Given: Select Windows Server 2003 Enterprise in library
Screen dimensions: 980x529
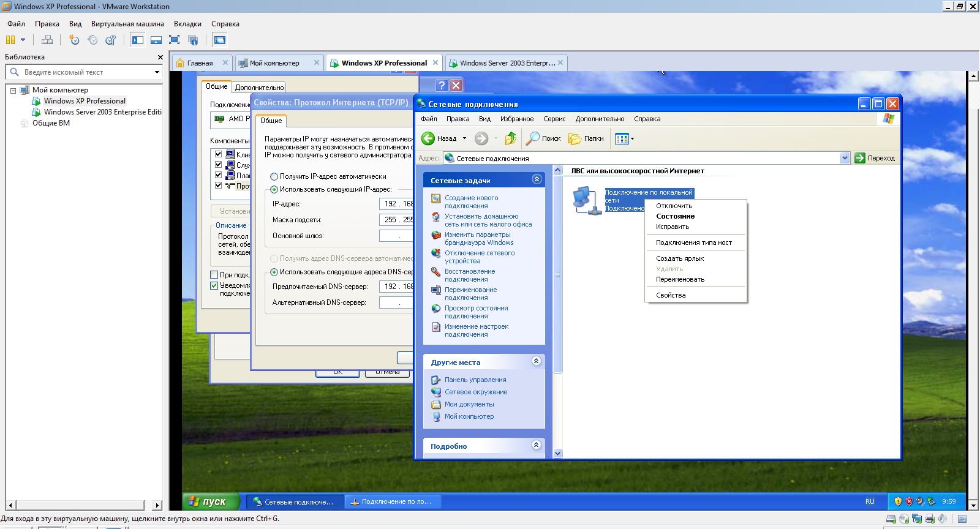Looking at the screenshot, I should tap(102, 112).
